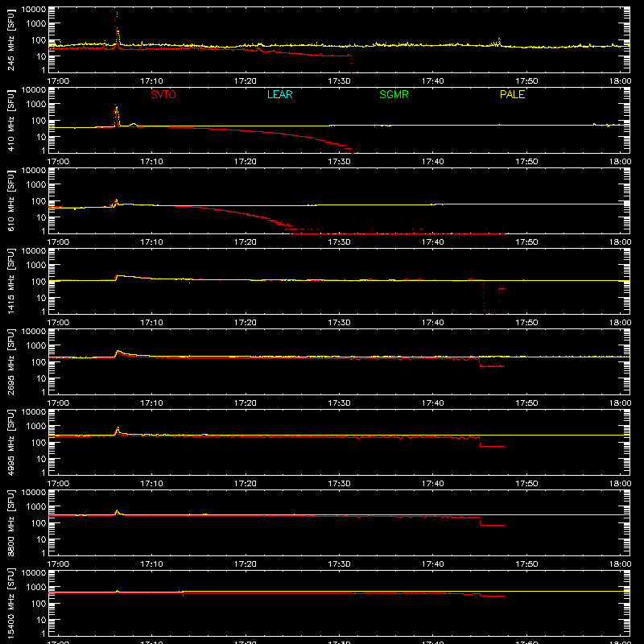This screenshot has width=644, height=644.
Task: Click the 1000 tick value on 2695 MHz panel
Action: pyautogui.click(x=36, y=346)
